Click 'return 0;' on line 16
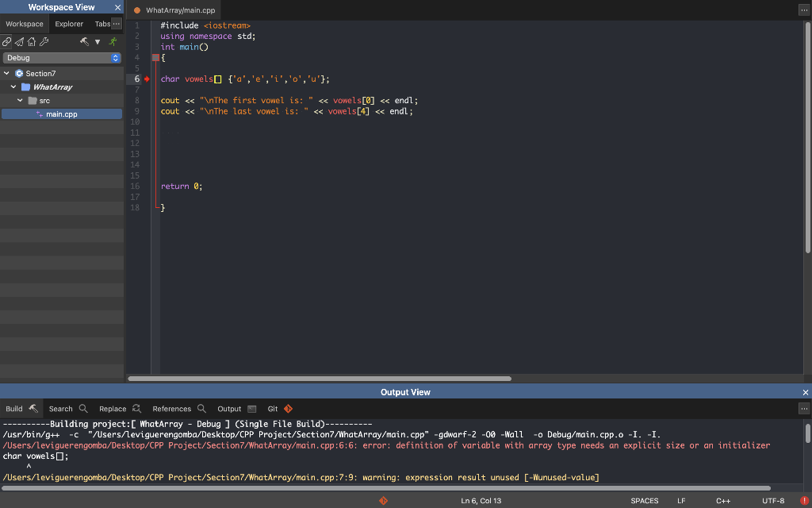The height and width of the screenshot is (508, 812). click(x=182, y=186)
